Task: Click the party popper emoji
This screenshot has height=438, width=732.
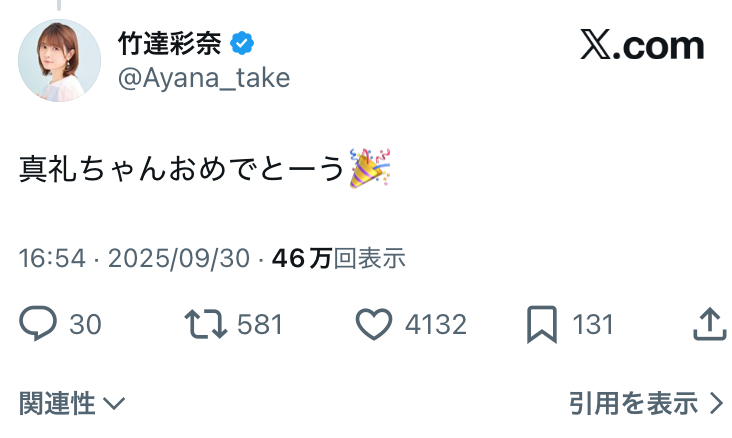Action: point(370,168)
